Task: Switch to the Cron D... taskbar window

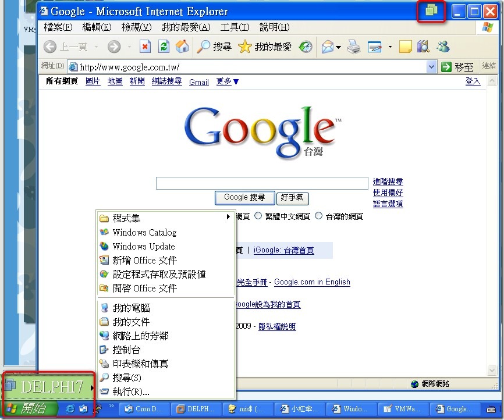Action: (144, 409)
